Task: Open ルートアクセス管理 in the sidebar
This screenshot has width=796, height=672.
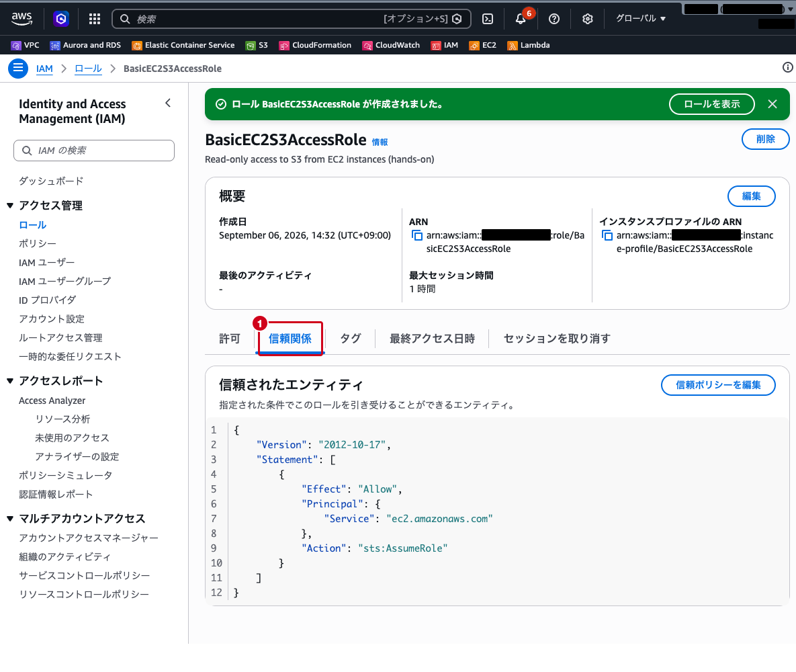Action: coord(60,338)
